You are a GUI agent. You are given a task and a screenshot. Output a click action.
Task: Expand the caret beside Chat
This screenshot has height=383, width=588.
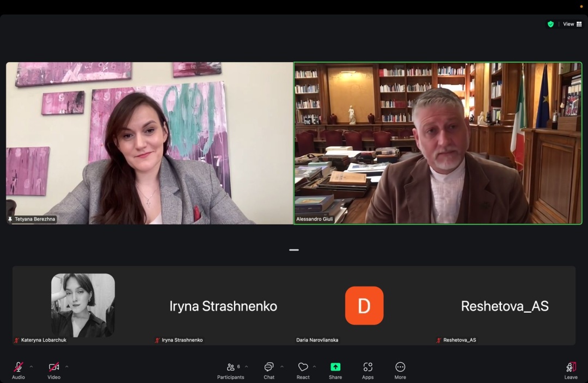281,367
